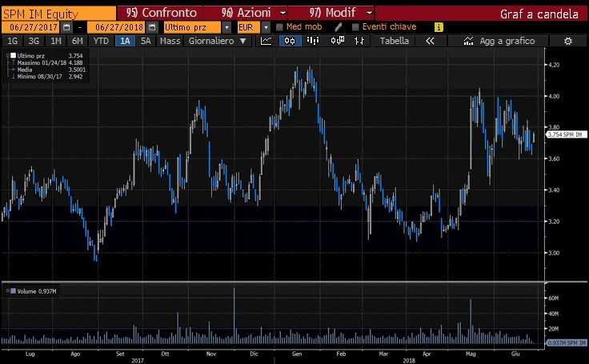
Task: Open the 96) Azioni menu
Action: [x=246, y=13]
